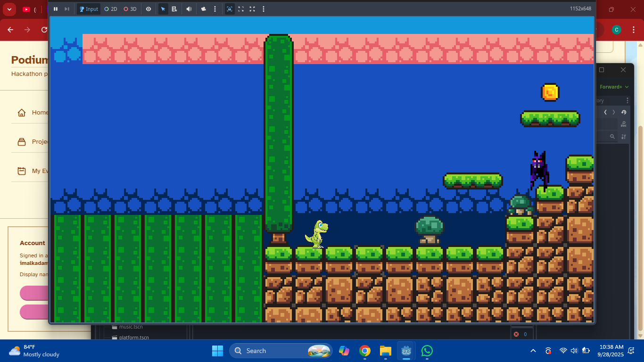644x362 pixels.
Task: Click the keep aspect fit icon
Action: click(241, 9)
